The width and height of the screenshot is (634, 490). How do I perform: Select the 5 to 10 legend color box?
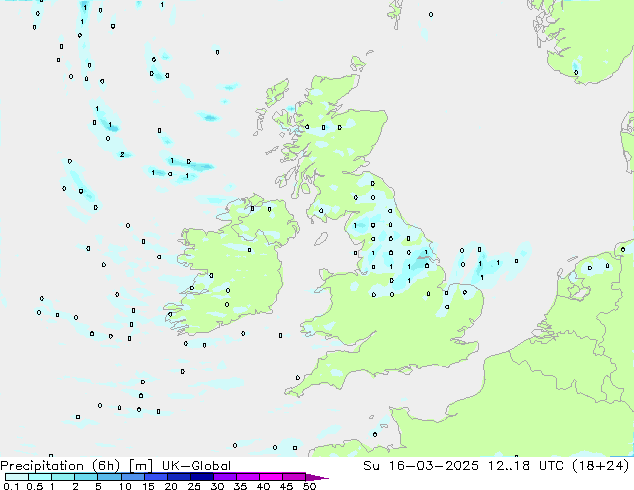[x=109, y=477]
